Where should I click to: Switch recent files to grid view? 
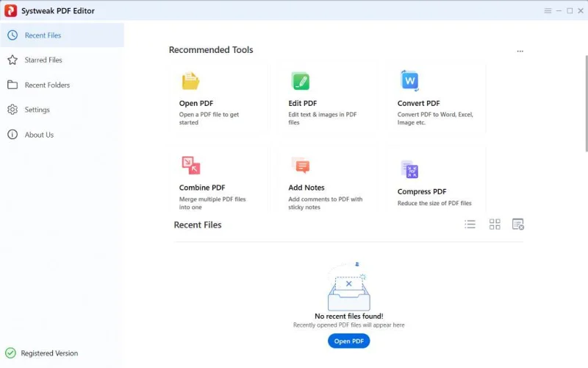(x=495, y=224)
